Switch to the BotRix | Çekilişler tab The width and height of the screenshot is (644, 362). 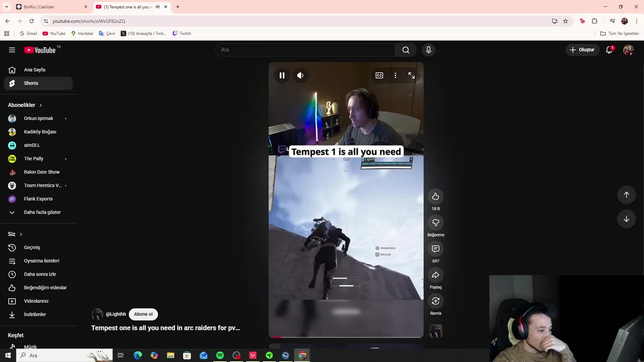point(51,7)
